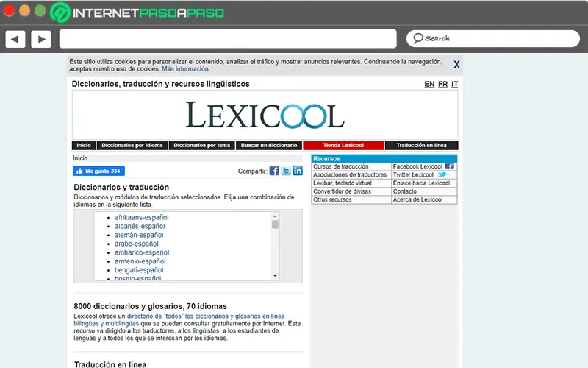Click the language list scroll down arrow
The height and width of the screenshot is (368, 588).
275,276
